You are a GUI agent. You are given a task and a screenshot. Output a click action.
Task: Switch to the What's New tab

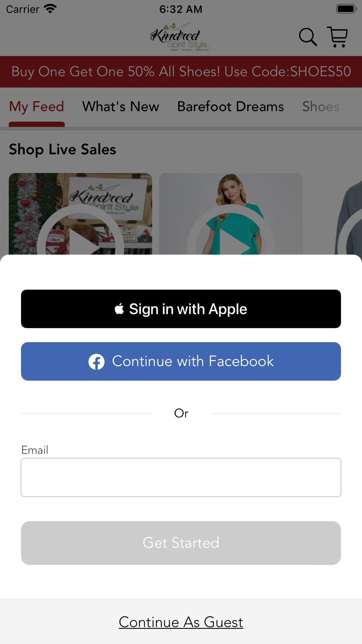coord(121,106)
